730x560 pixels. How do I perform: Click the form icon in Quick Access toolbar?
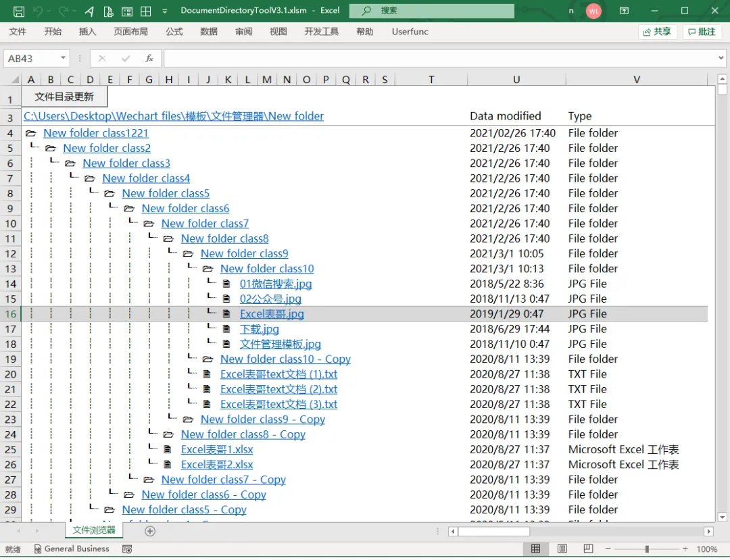click(x=127, y=11)
